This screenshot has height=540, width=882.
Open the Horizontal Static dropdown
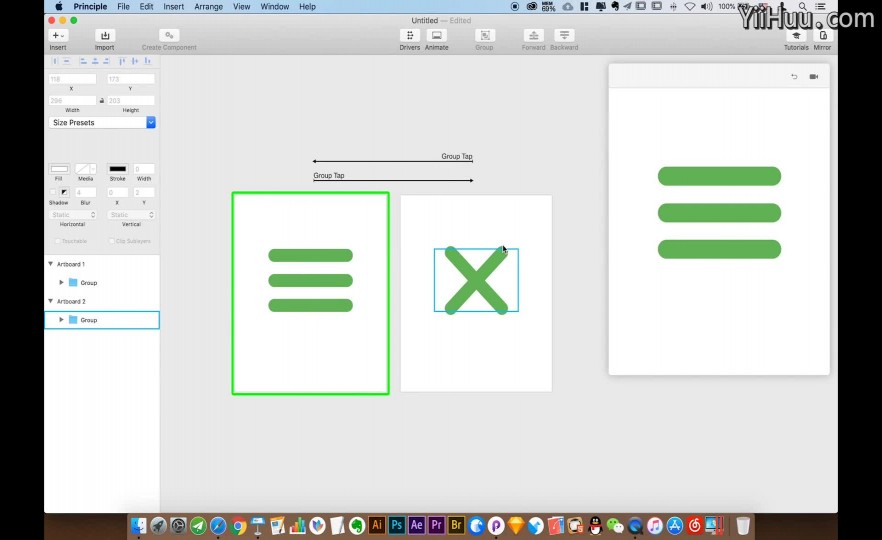point(73,215)
